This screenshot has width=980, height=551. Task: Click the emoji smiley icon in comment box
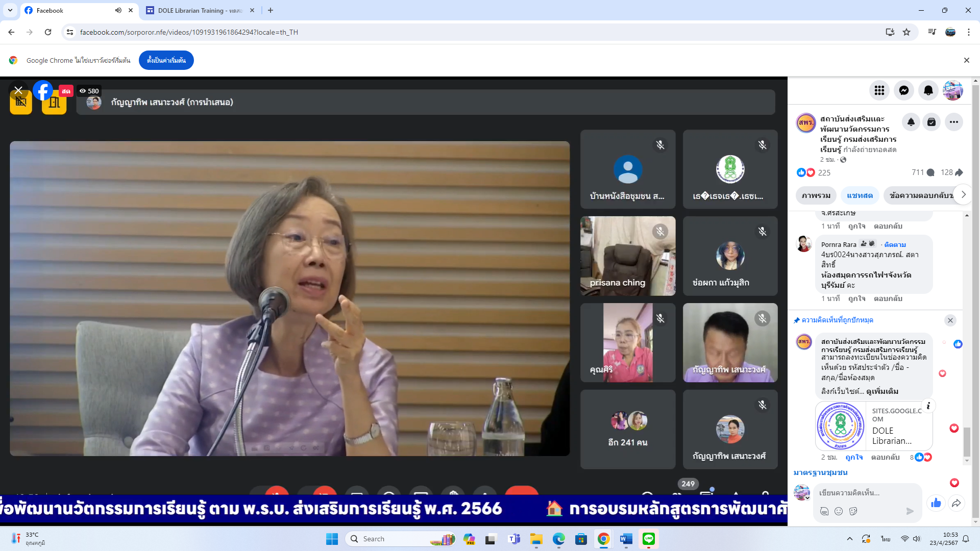click(838, 511)
